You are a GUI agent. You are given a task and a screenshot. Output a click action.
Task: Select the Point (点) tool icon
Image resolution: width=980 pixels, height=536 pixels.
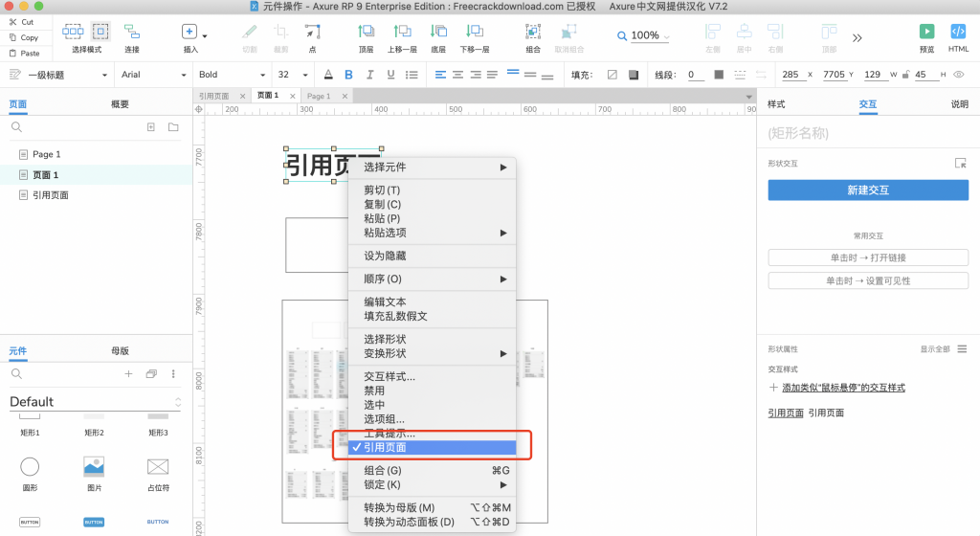tap(312, 32)
